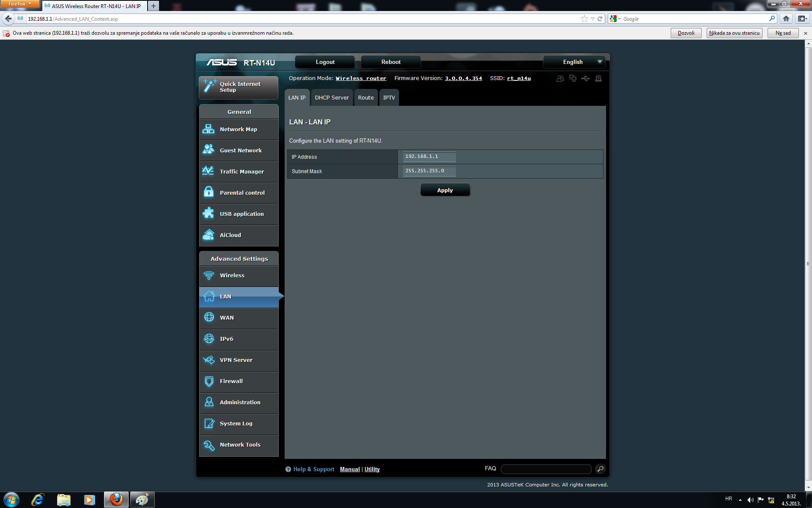Click the Network Map icon
The height and width of the screenshot is (508, 812).
pos(208,129)
